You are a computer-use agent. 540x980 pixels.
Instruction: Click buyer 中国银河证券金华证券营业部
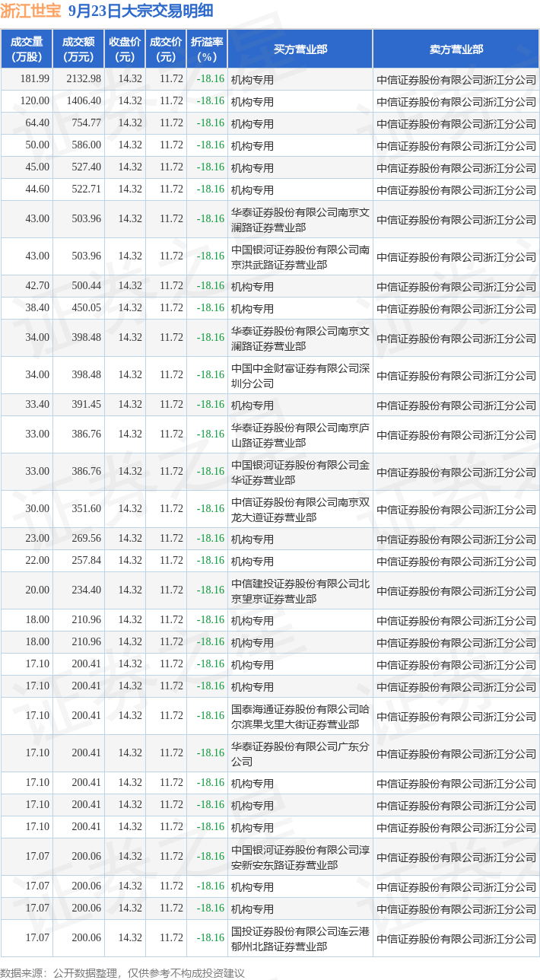(x=300, y=472)
